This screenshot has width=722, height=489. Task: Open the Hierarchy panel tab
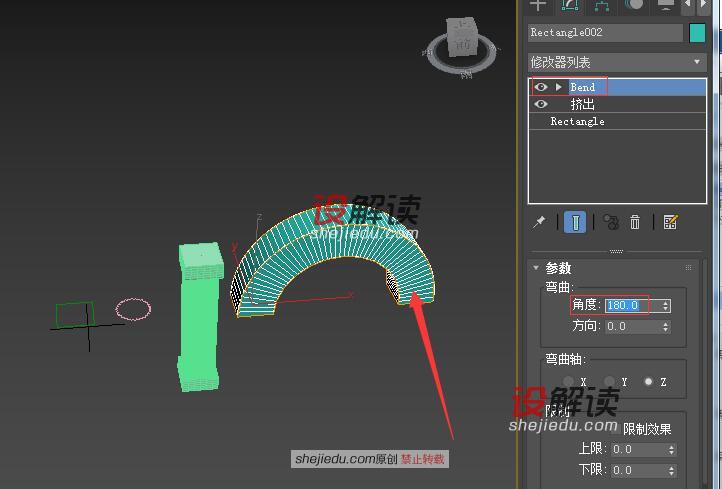602,5
